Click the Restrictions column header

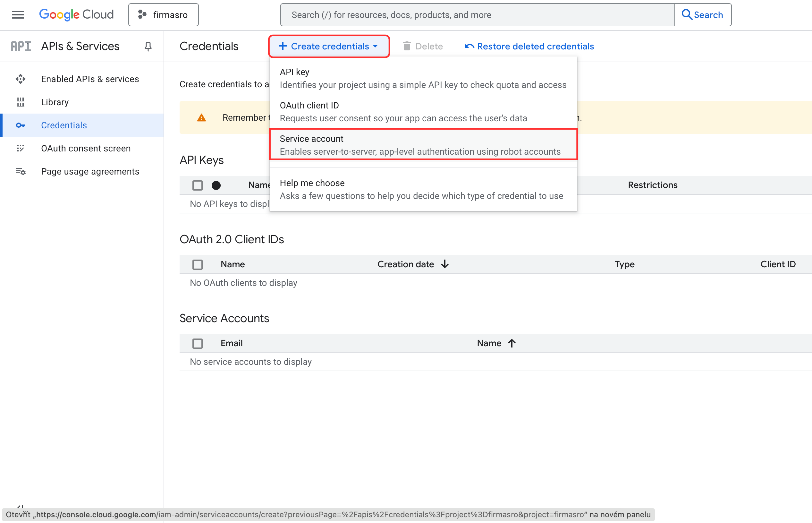pyautogui.click(x=652, y=185)
